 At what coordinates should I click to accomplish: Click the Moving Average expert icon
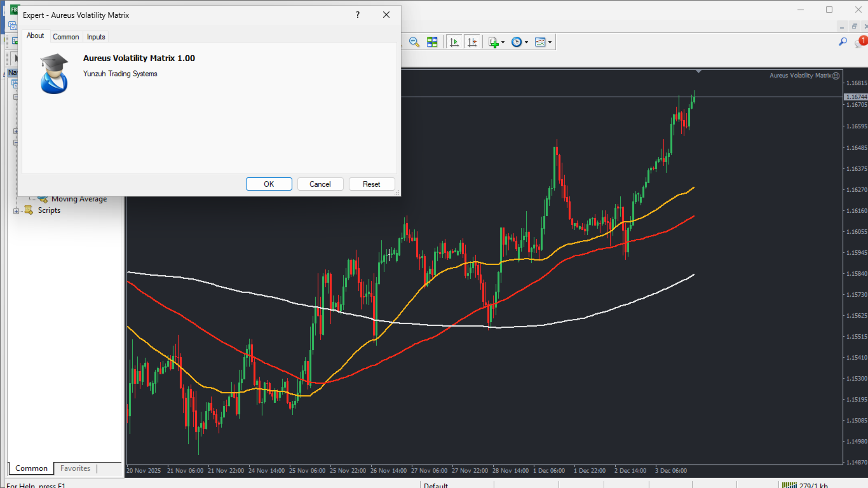click(x=43, y=199)
